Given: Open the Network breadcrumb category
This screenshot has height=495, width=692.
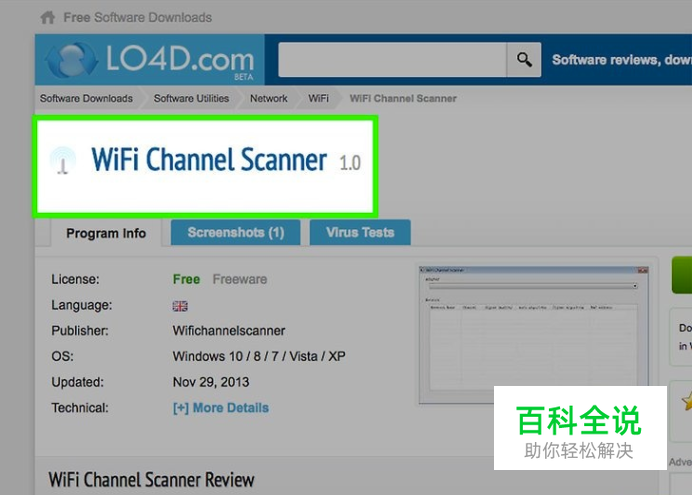Looking at the screenshot, I should tap(269, 98).
